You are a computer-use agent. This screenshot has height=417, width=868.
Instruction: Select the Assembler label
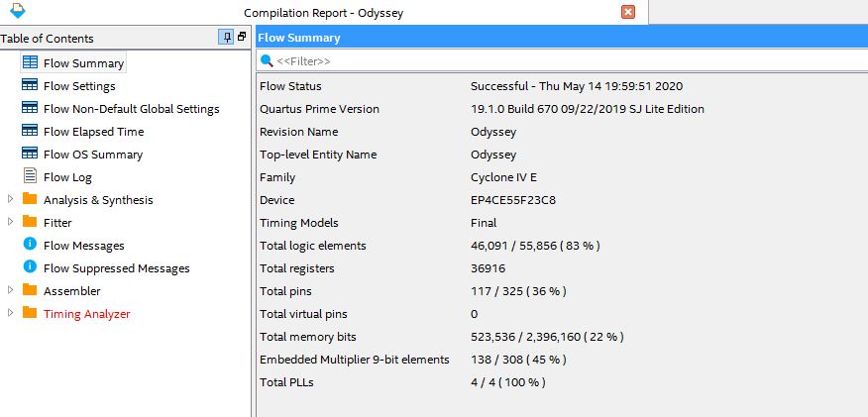tap(72, 291)
